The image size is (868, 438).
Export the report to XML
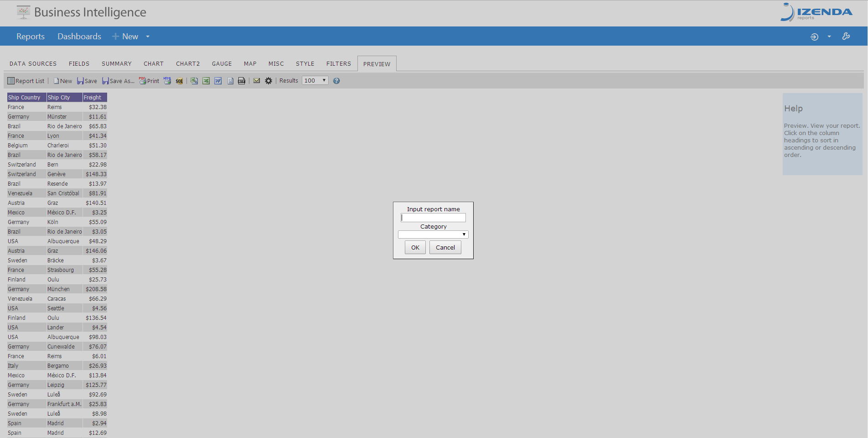coord(230,81)
